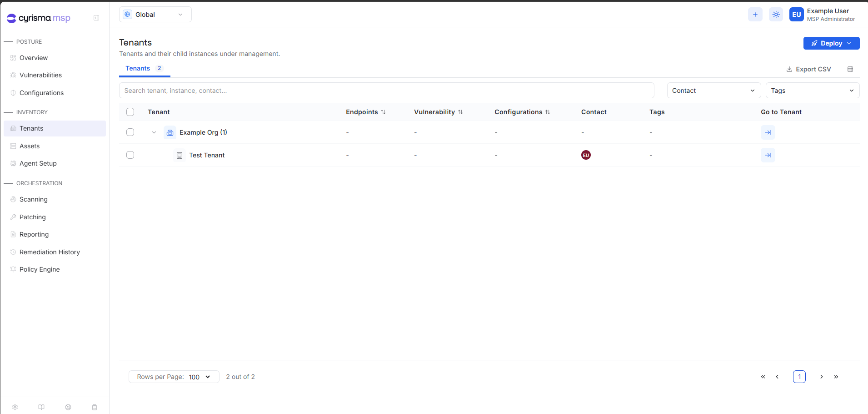This screenshot has height=414, width=868.
Task: Go to Test Tenant via arrow icon
Action: [768, 155]
